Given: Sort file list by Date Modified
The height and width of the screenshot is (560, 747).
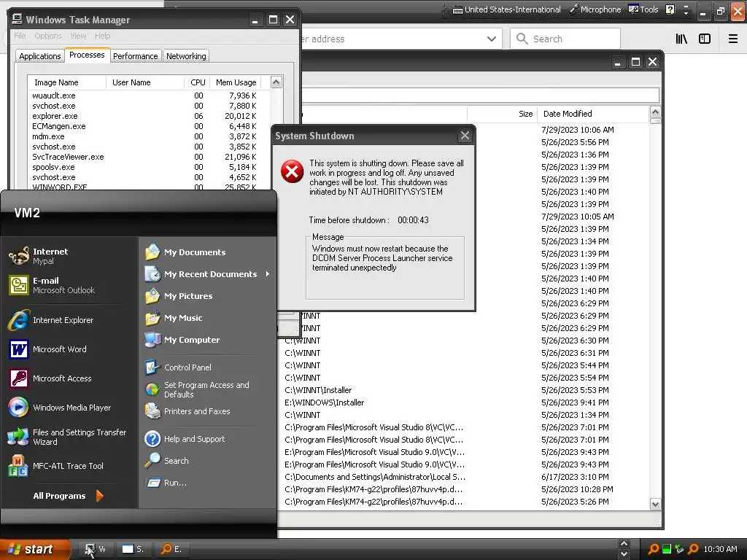Looking at the screenshot, I should 592,114.
